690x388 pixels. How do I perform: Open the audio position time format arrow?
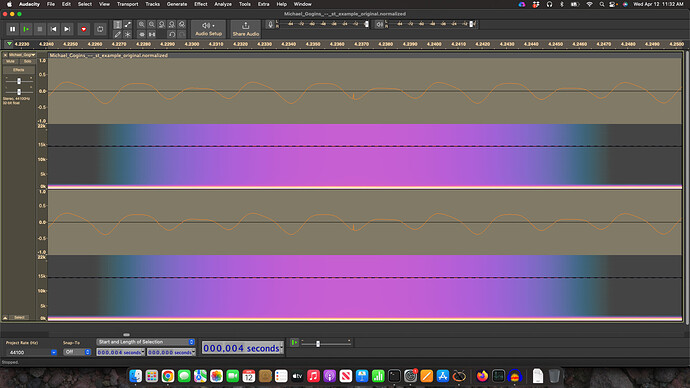pos(281,348)
